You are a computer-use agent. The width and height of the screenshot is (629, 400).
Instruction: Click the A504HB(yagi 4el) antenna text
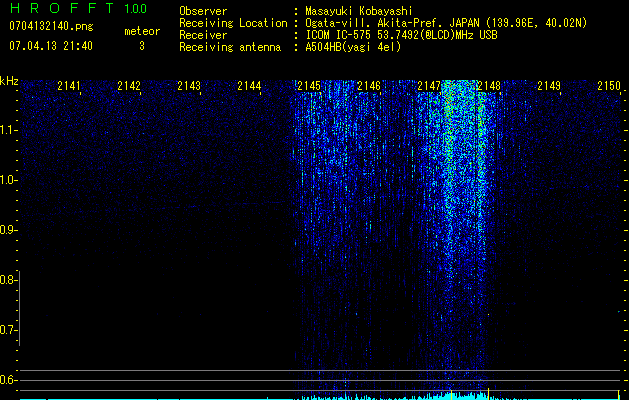[x=353, y=47]
